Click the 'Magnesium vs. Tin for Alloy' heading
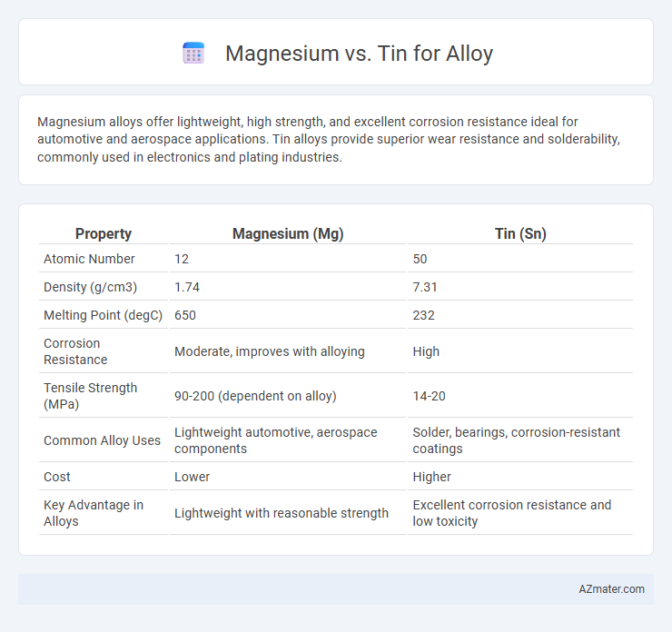 click(x=359, y=54)
